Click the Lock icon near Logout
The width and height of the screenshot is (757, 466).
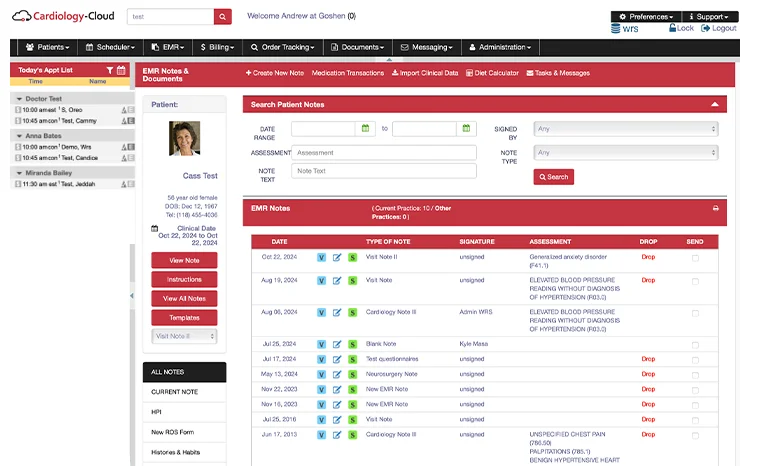coord(681,29)
